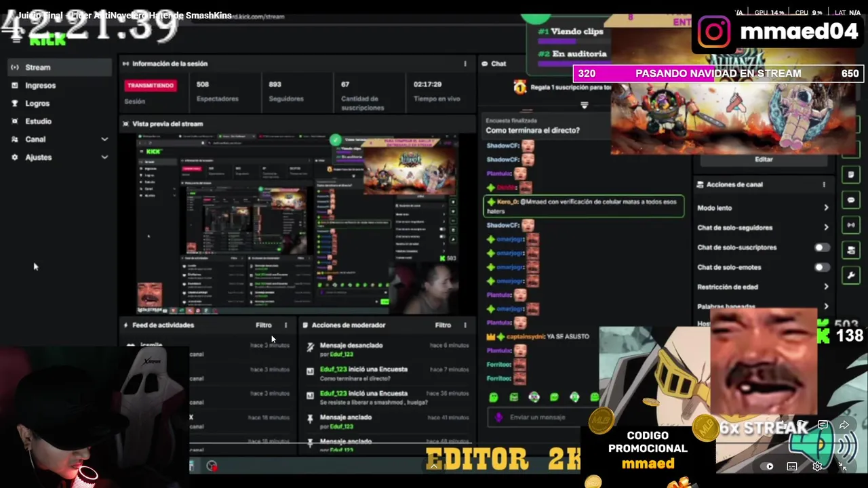868x488 pixels.
Task: Click the Logros trophy icon in sidebar
Action: coord(15,103)
